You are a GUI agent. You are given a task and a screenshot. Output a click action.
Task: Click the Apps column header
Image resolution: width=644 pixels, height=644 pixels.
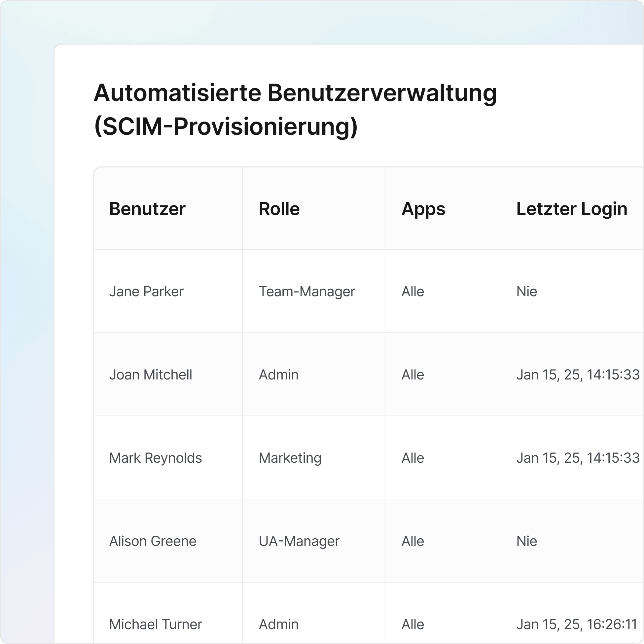[423, 209]
